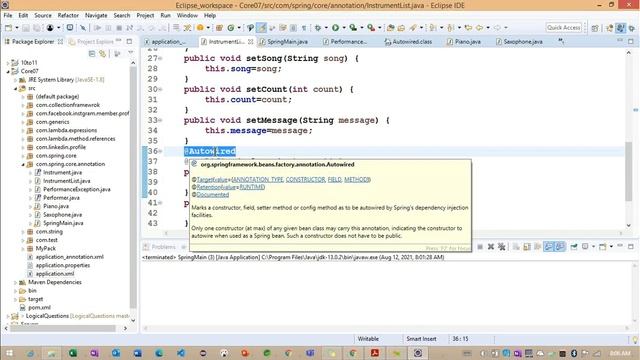640x360 pixels.
Task: Open the Adobe Acrobat taskbar icon
Action: (x=374, y=353)
